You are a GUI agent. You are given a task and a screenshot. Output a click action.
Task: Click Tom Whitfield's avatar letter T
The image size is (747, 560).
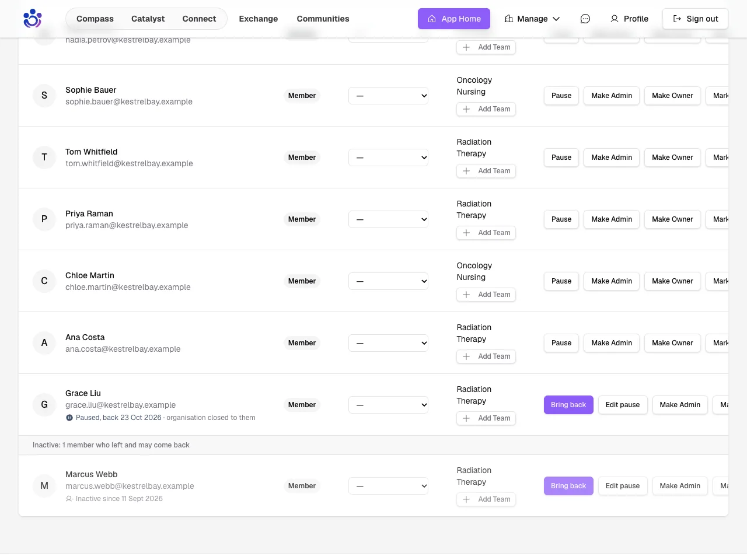coord(44,157)
